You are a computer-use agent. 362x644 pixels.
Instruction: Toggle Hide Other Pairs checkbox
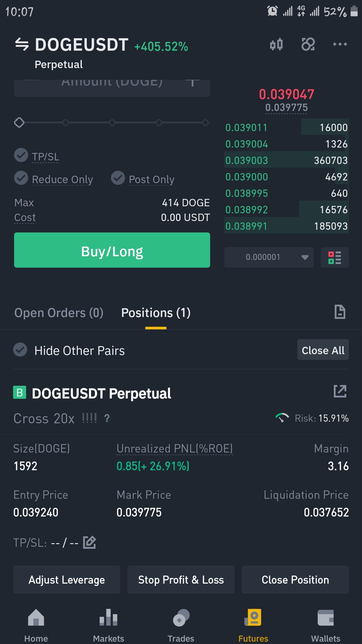pos(20,350)
